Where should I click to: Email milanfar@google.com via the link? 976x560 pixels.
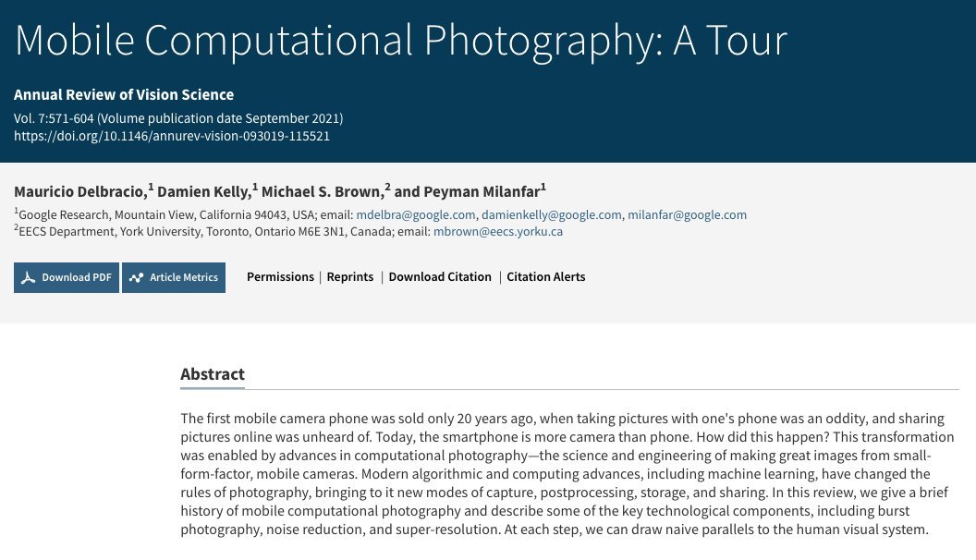pyautogui.click(x=687, y=215)
